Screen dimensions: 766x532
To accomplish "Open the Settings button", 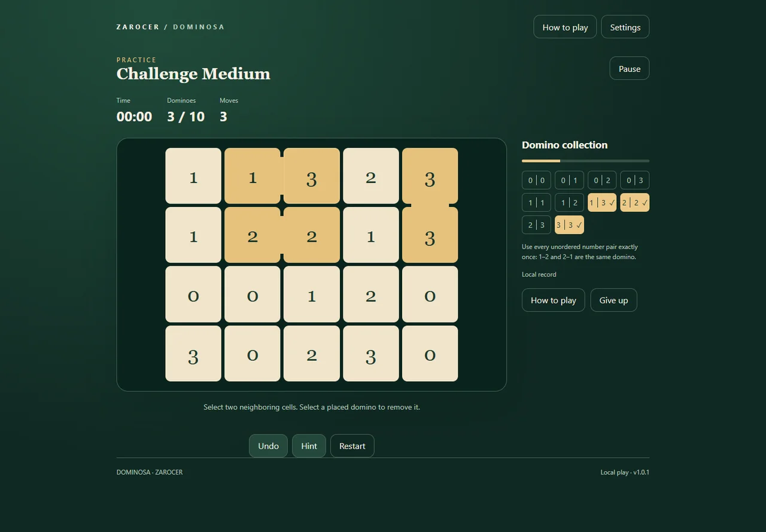I will (625, 27).
